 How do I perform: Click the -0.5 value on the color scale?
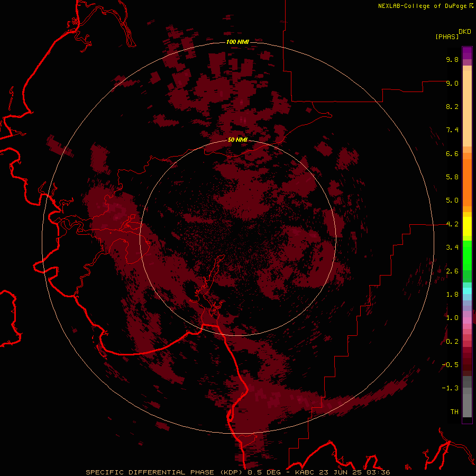point(450,365)
